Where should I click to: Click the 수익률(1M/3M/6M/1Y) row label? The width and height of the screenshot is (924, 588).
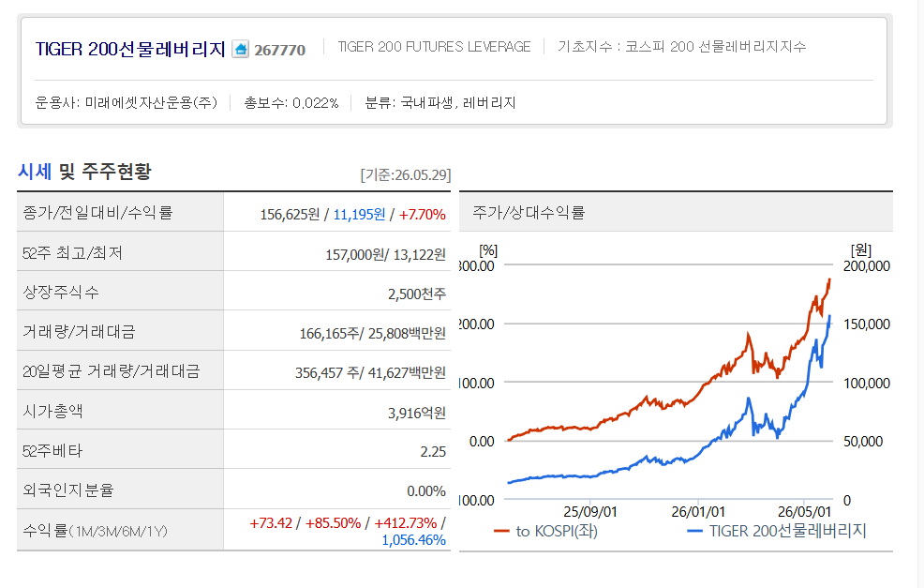95,531
